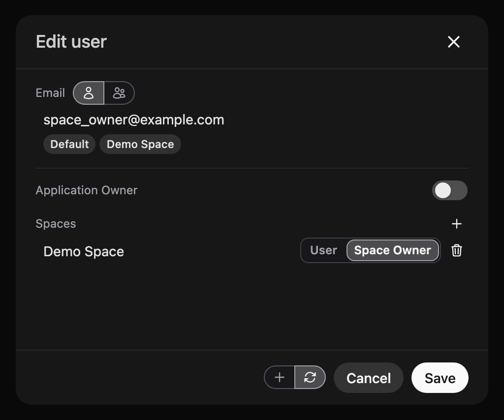Set Demo Space role to Space Owner
The image size is (504, 420).
pyautogui.click(x=392, y=250)
